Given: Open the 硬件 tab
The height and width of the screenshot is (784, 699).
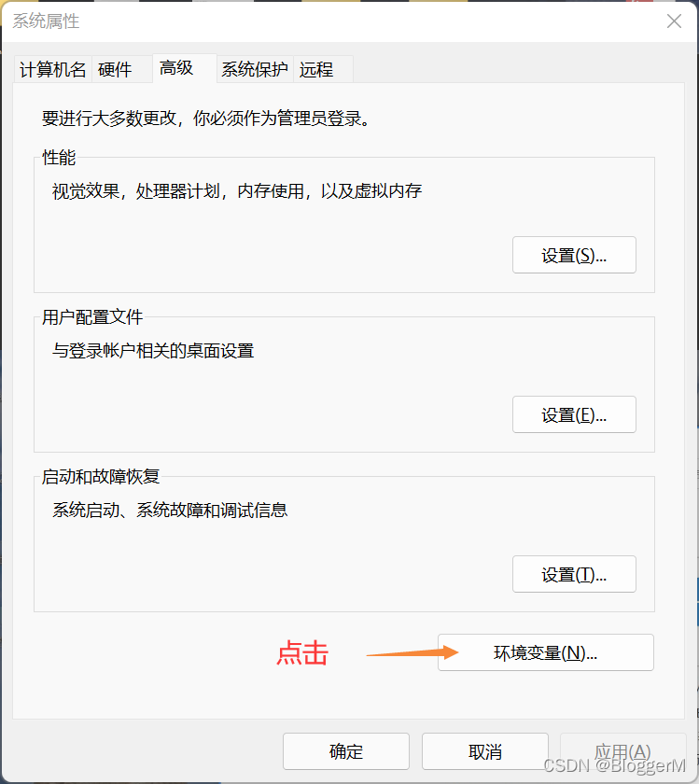Looking at the screenshot, I should pyautogui.click(x=122, y=69).
